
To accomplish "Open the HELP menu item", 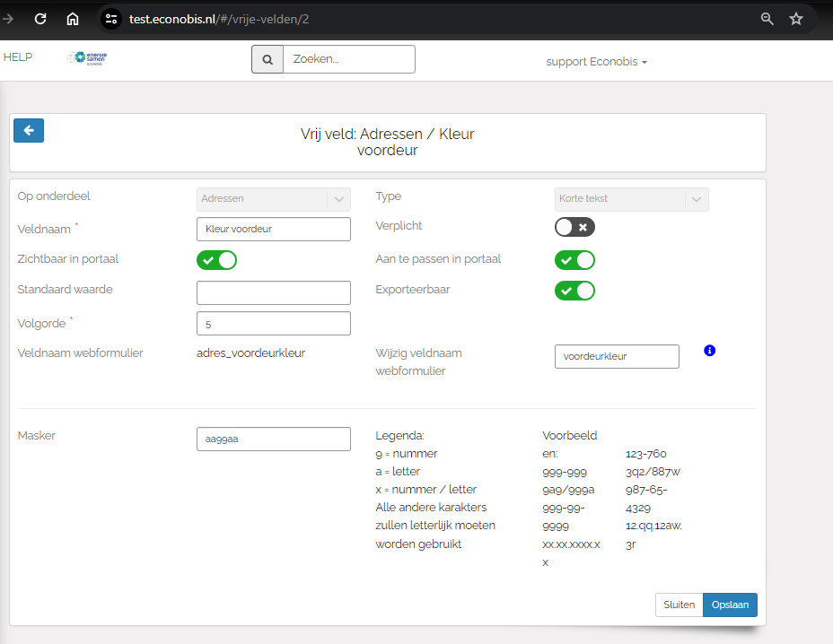I will click(18, 57).
